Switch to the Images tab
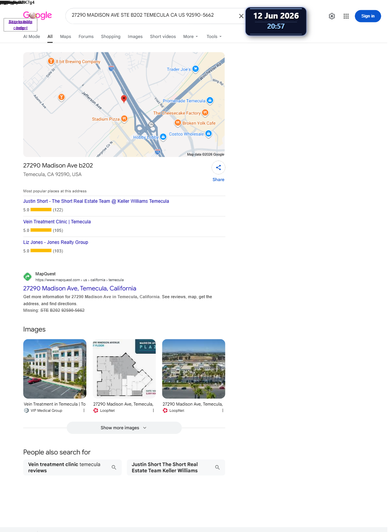Screen dimensions: 392x532 coord(135,36)
